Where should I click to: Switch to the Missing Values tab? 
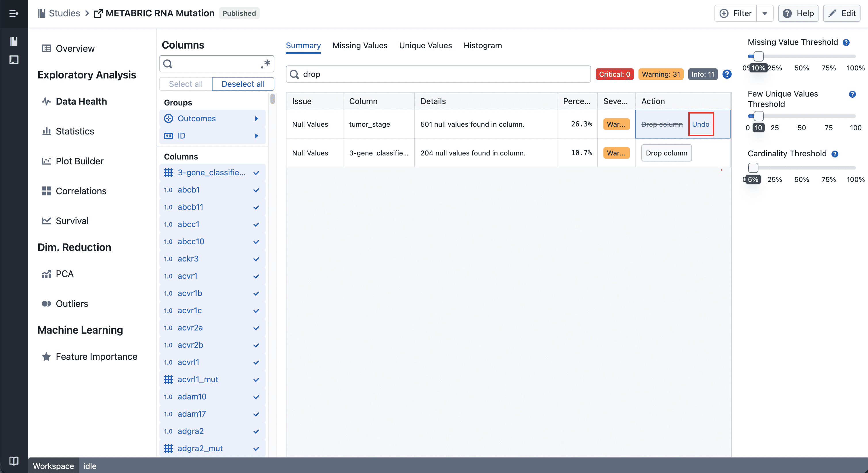360,45
